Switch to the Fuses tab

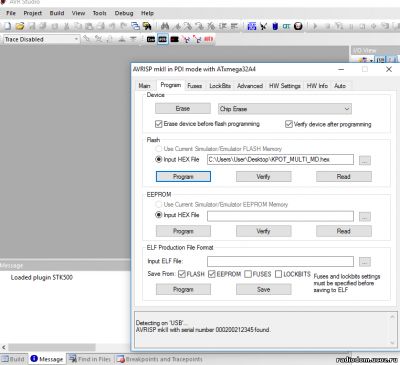tap(195, 86)
